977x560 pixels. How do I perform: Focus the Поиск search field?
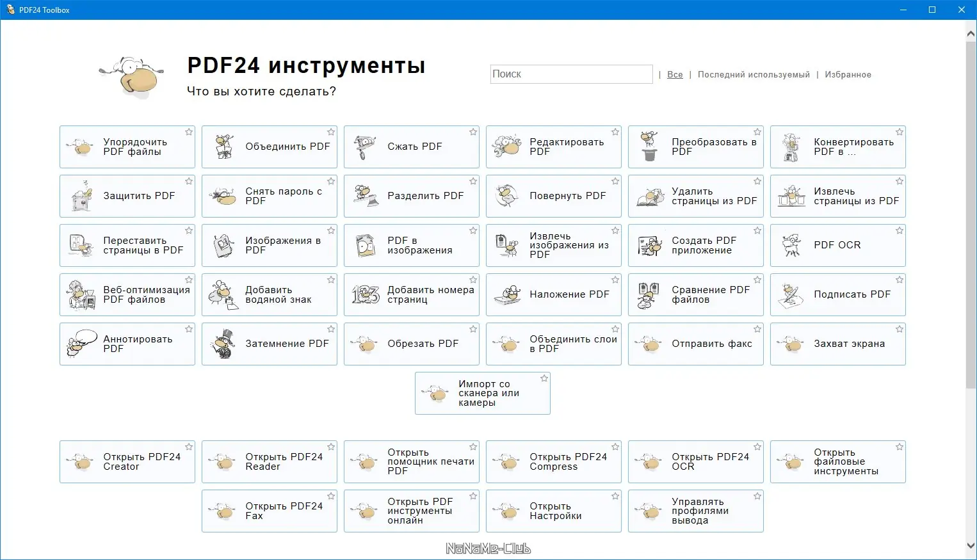coord(571,74)
